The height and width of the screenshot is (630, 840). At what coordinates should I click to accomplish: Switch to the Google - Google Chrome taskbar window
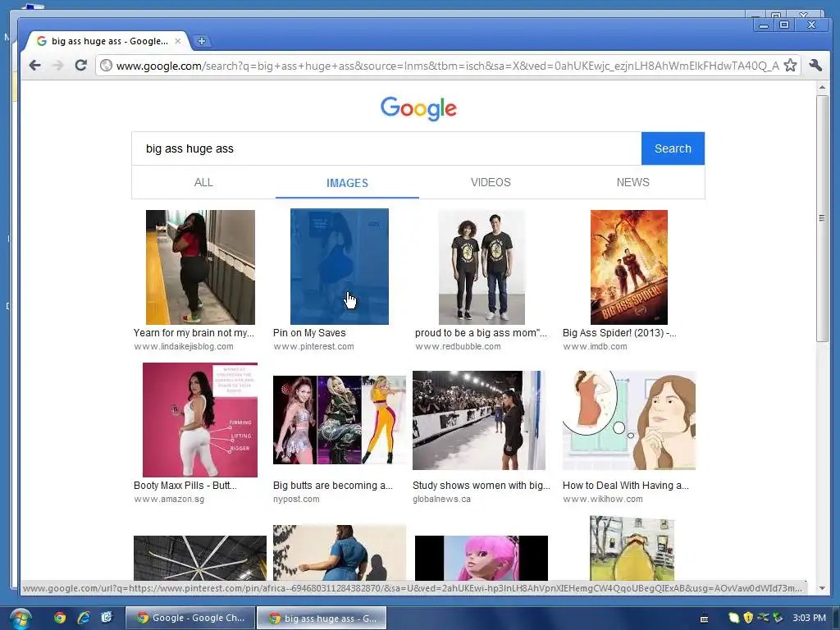190,618
